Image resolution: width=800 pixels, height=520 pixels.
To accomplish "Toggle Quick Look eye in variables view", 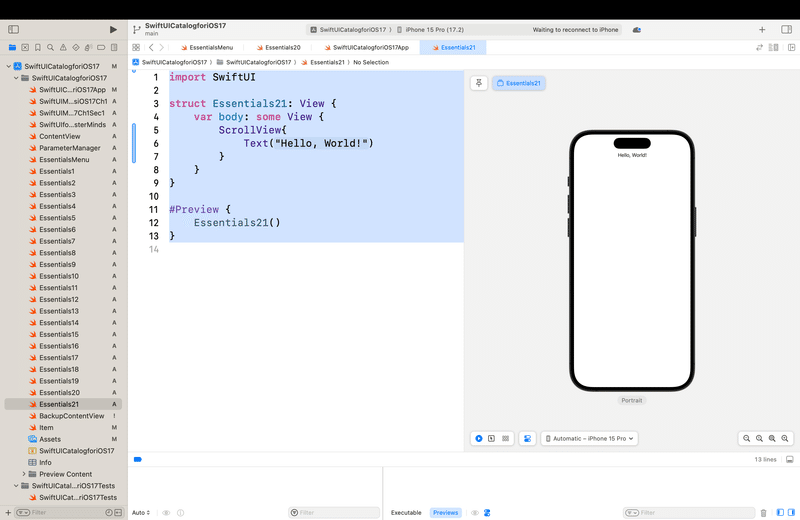I will (166, 513).
